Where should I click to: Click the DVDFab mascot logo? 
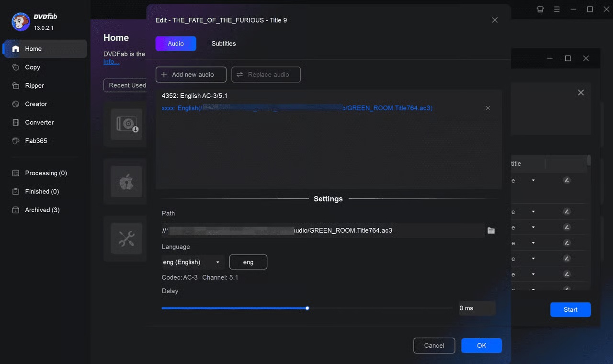point(21,22)
